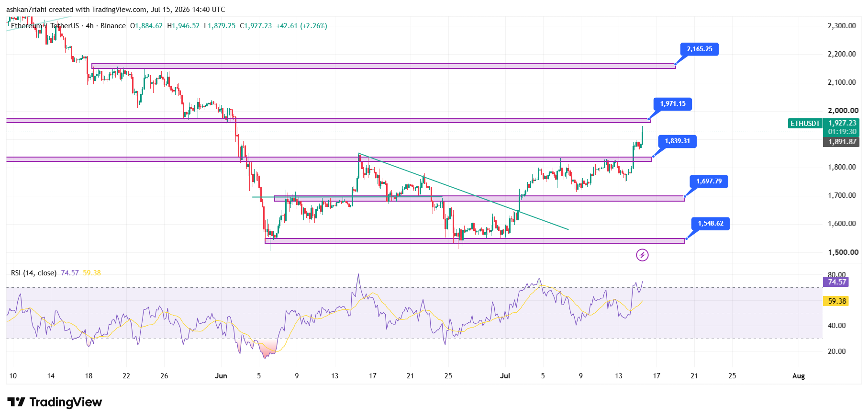Click the yellow 59.38 RSI average label
The width and height of the screenshot is (868, 420).
pos(835,301)
